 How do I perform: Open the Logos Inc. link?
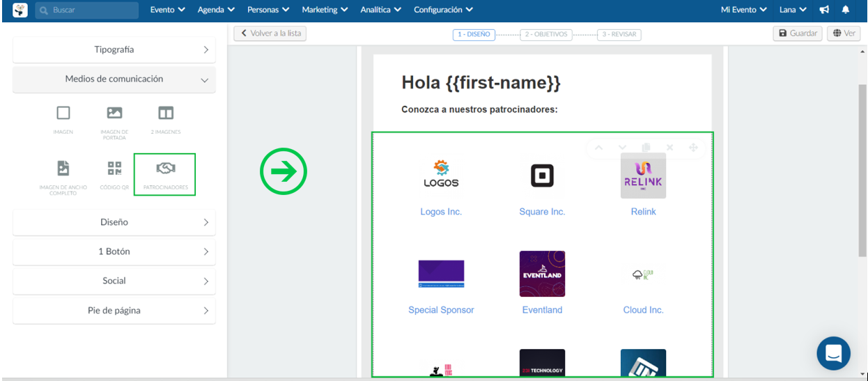pyautogui.click(x=441, y=212)
